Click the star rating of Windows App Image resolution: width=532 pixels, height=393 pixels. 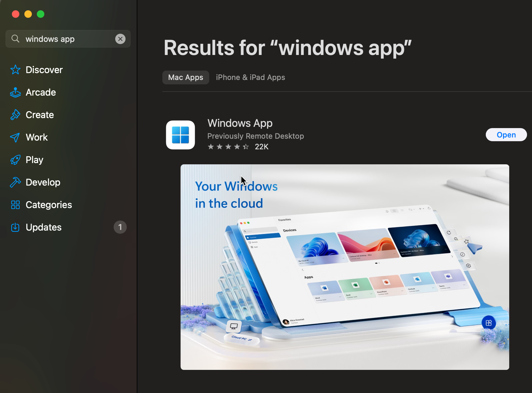pyautogui.click(x=228, y=147)
